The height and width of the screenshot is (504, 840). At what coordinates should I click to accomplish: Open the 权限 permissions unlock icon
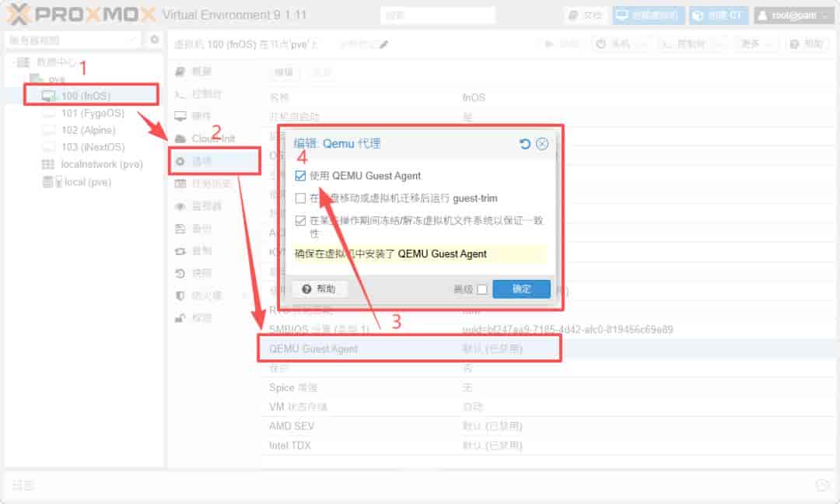point(180,318)
